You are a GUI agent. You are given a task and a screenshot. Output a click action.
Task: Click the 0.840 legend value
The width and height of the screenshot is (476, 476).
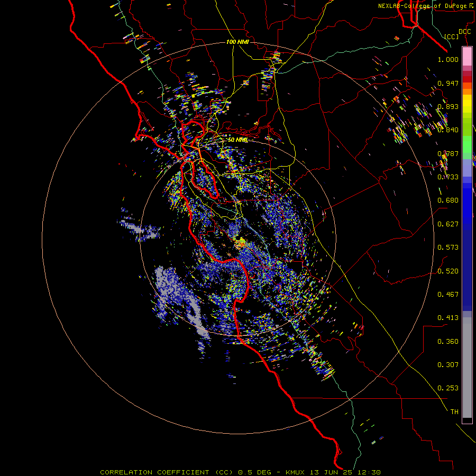[x=448, y=130]
